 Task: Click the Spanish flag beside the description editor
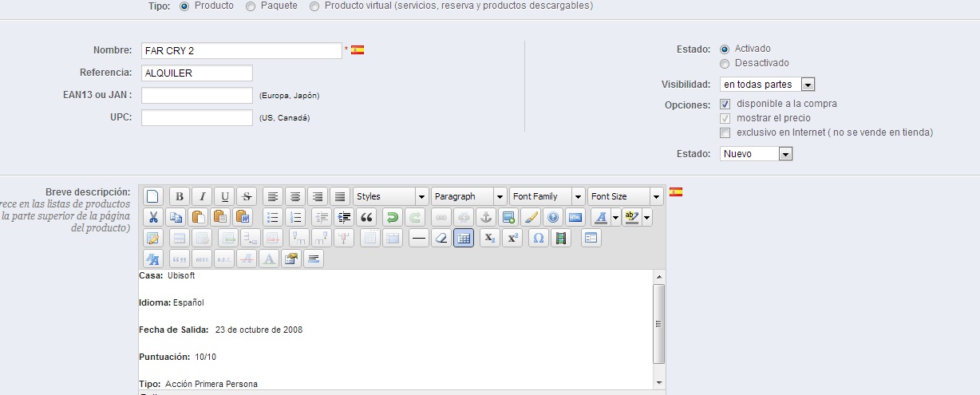point(676,192)
